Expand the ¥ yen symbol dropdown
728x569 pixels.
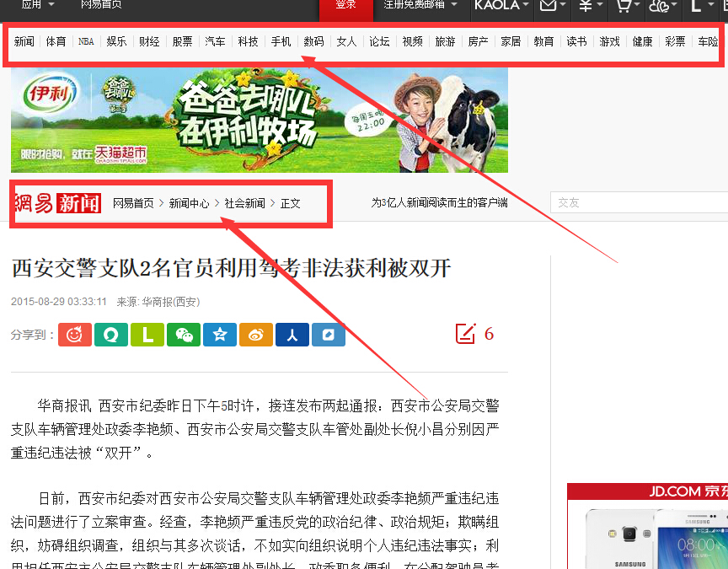590,6
